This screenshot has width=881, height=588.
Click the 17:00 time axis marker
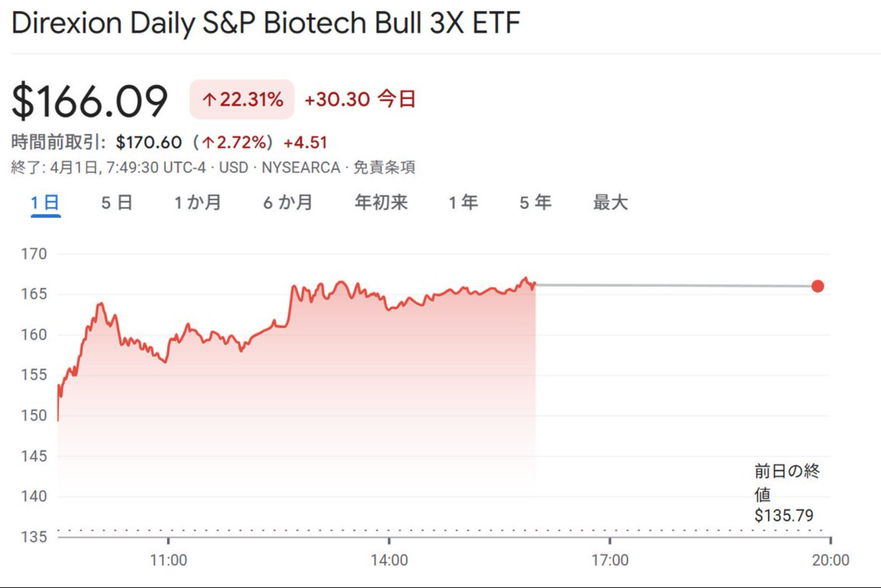[610, 560]
